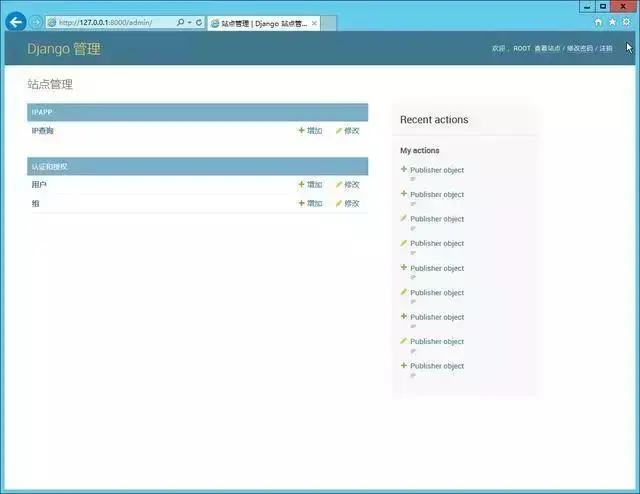Image resolution: width=640 pixels, height=494 pixels.
Task: Click the Django 管理 header title
Action: [64, 49]
